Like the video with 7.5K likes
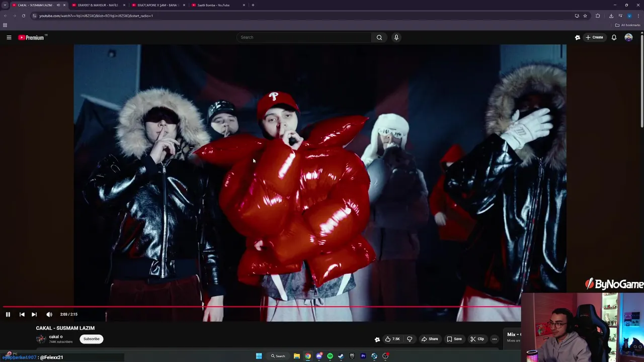The image size is (644, 362). 393,339
